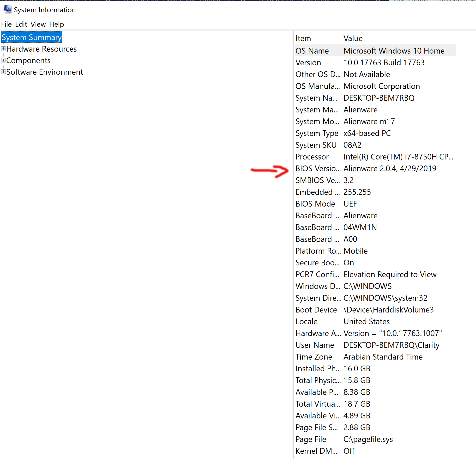Click value DESKTOP-BEM7RBQ in System Name row

[379, 98]
